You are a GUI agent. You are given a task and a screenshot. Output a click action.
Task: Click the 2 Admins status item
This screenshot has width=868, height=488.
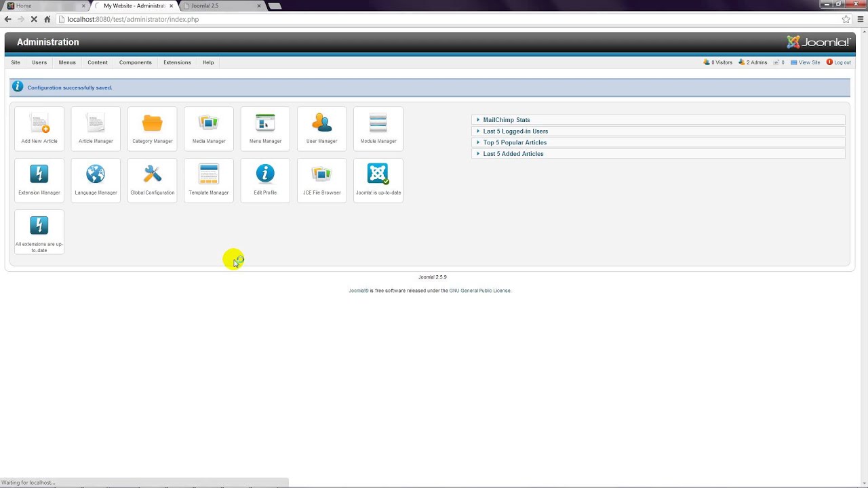[x=753, y=62]
